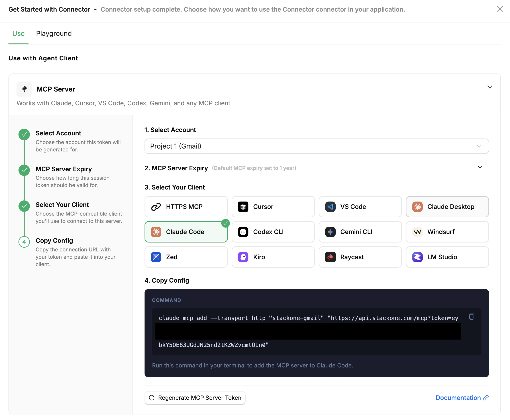Click the MCP Server Expiry step checkmark
The image size is (510, 420).
(x=24, y=170)
